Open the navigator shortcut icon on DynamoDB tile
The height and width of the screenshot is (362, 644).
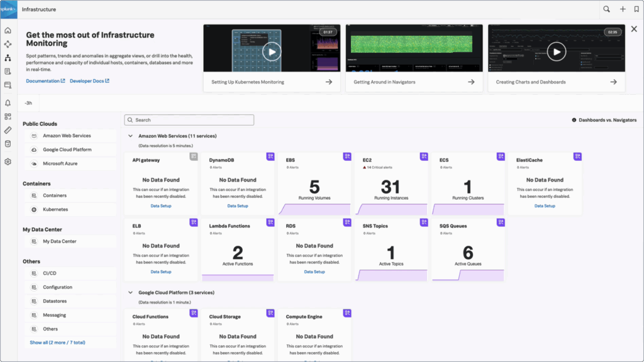pyautogui.click(x=270, y=156)
